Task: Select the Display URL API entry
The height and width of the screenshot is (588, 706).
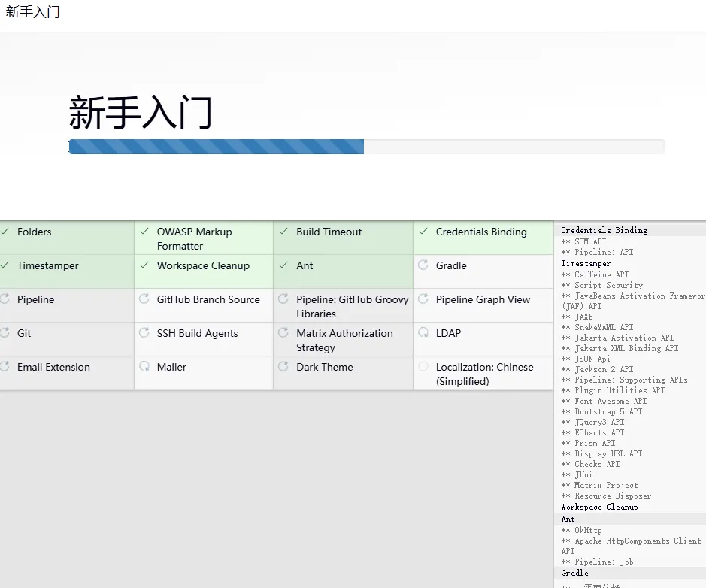Action: pos(601,453)
